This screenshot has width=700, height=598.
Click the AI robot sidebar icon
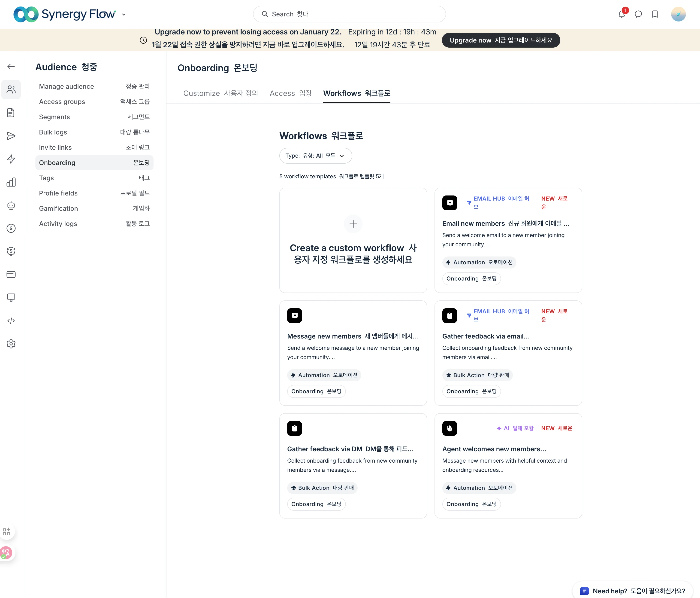coord(11,205)
